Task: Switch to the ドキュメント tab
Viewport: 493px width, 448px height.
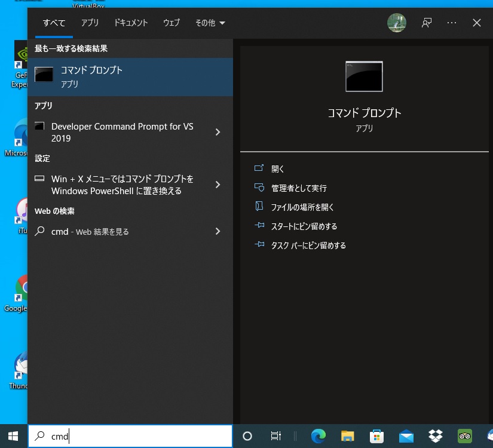Action: click(131, 23)
